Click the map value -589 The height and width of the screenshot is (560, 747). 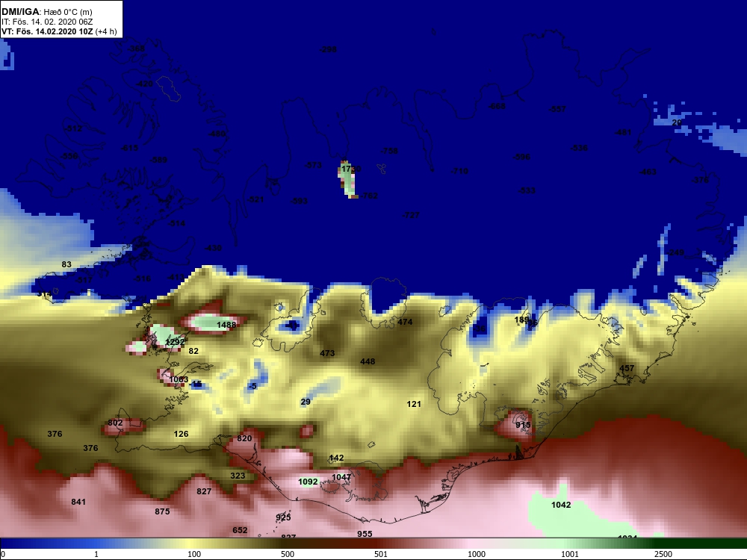(x=158, y=160)
